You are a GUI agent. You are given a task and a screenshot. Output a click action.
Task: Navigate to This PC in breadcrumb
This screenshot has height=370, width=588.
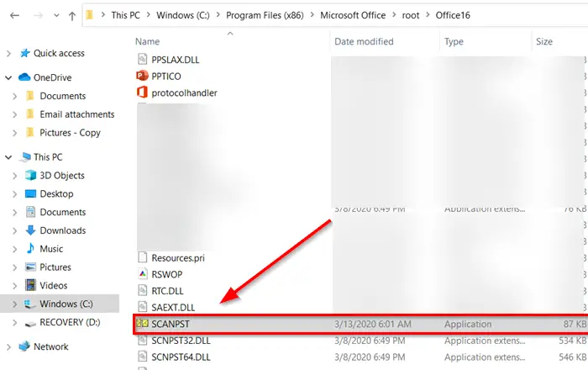[125, 15]
